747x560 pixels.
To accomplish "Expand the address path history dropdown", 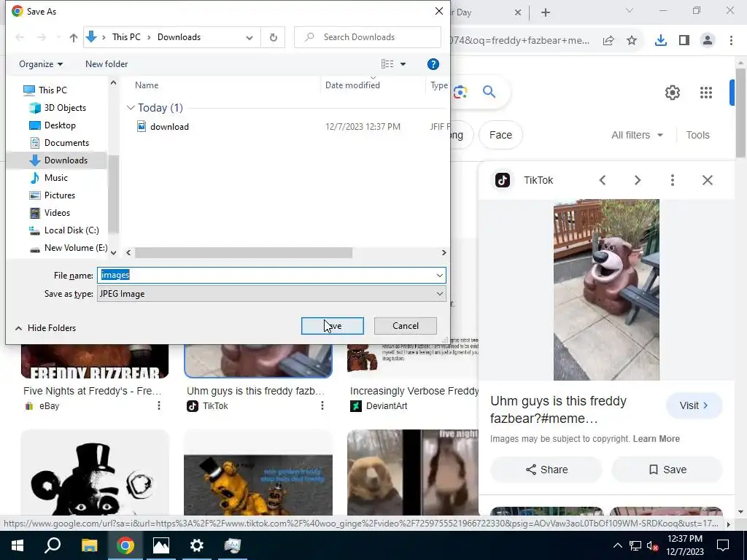I will (249, 37).
